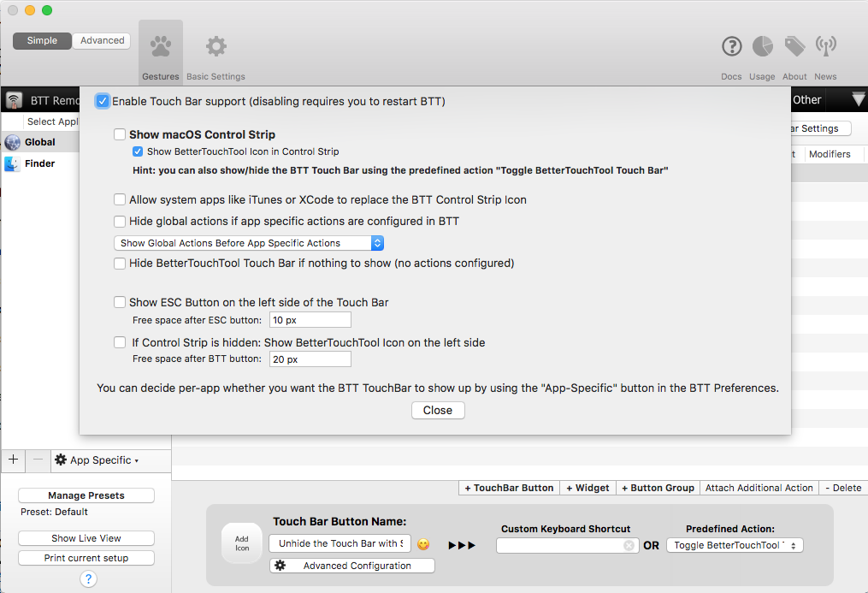The image size is (868, 593).
Task: Click the Global globe icon
Action: [x=12, y=142]
